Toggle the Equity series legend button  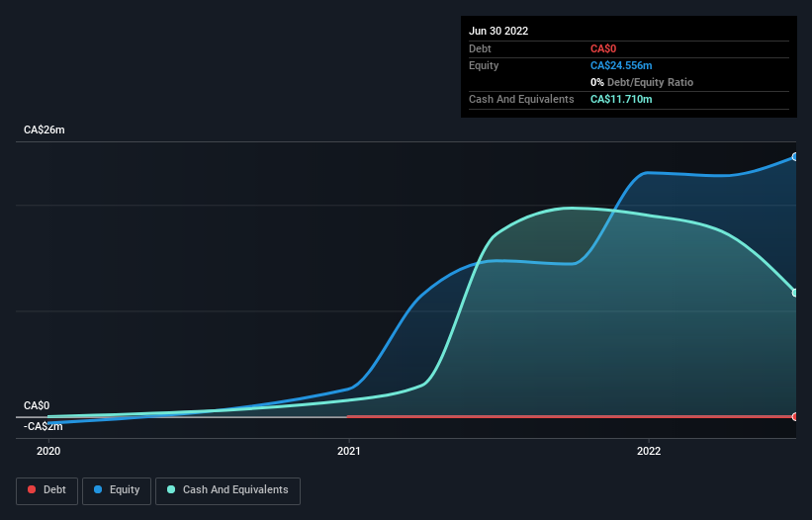[x=117, y=490]
